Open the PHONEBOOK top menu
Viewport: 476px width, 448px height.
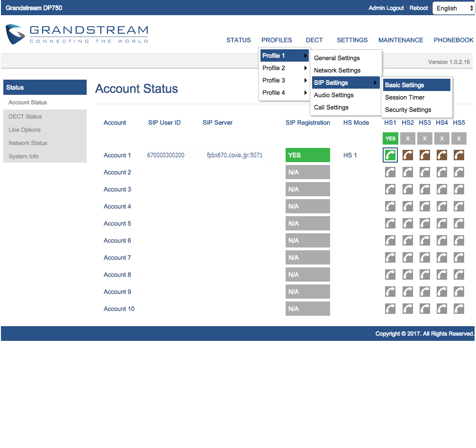point(454,40)
